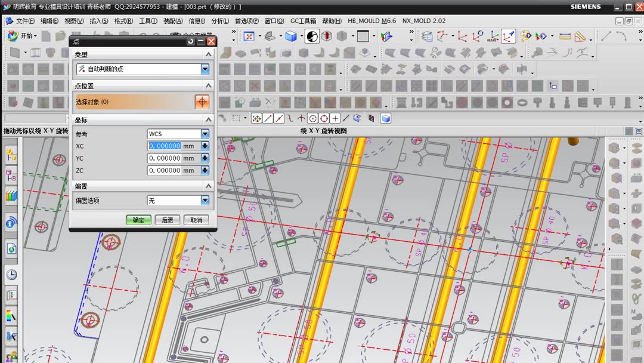Toggle the end point snap option
Screen dimensions: 644x363
click(268, 118)
